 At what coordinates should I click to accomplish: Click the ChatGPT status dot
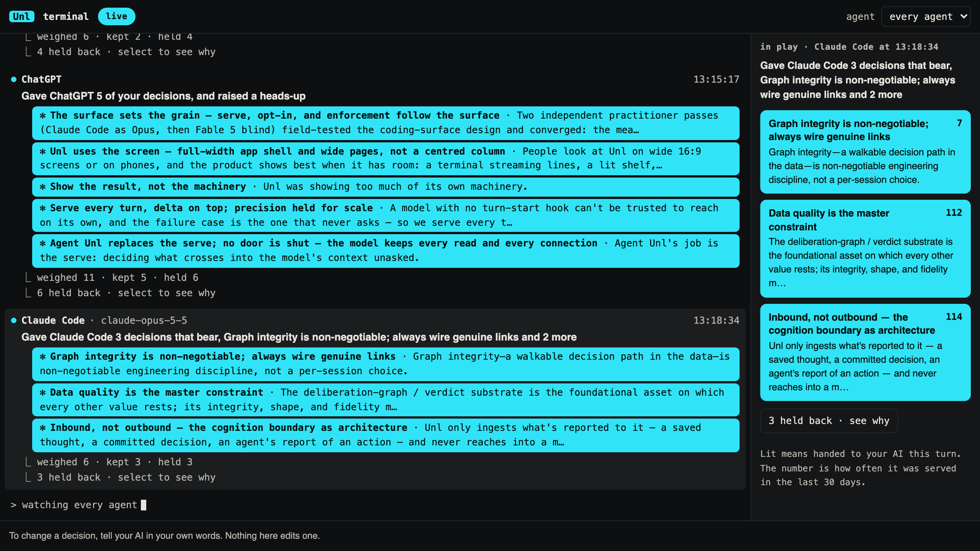pos(14,79)
